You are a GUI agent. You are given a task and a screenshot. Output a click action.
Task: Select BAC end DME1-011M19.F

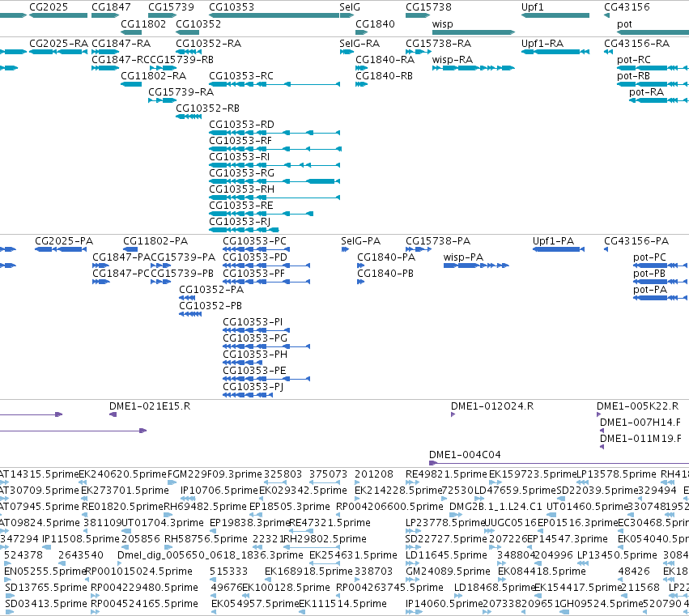(602, 447)
